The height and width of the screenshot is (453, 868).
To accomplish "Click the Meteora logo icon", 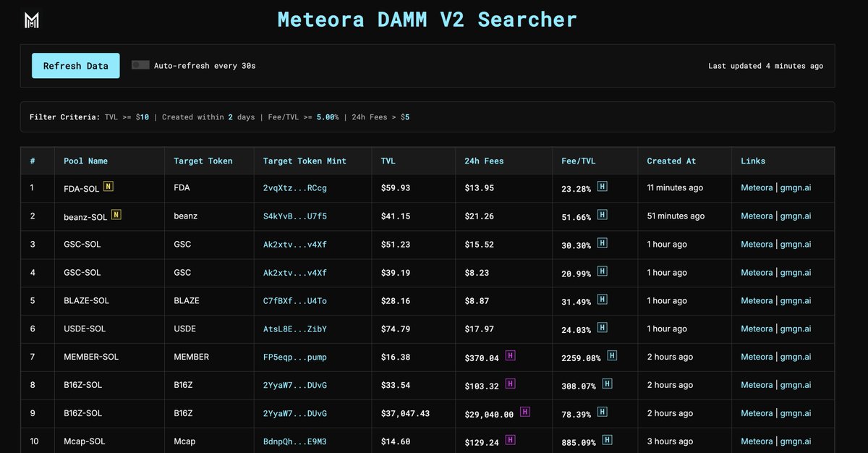I will coord(32,20).
